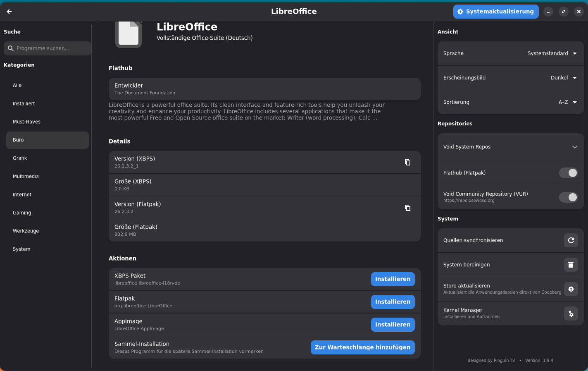Viewport: 588px width, 371px height.
Task: Click the Store aktualisieren label
Action: coord(467,286)
